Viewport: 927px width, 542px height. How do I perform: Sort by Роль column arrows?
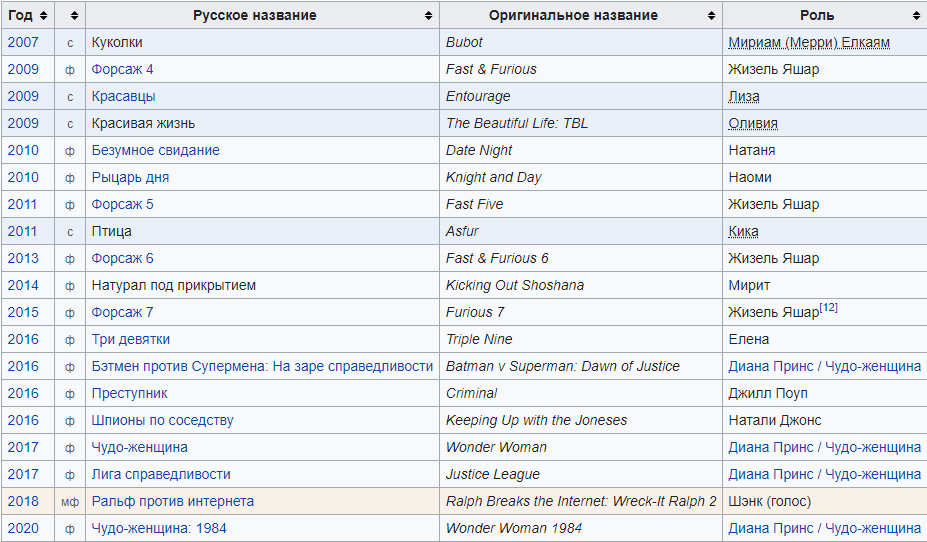pos(916,16)
